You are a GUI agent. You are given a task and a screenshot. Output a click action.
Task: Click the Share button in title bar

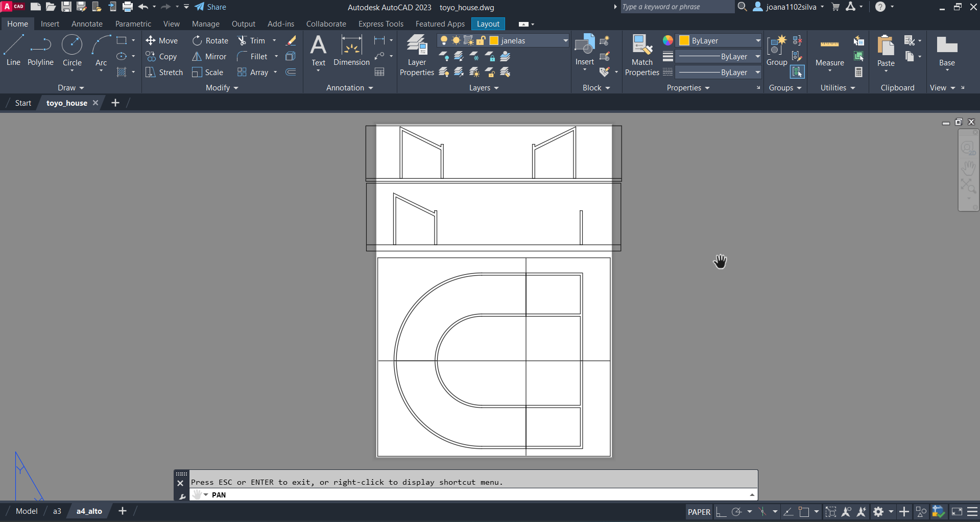[x=210, y=7]
